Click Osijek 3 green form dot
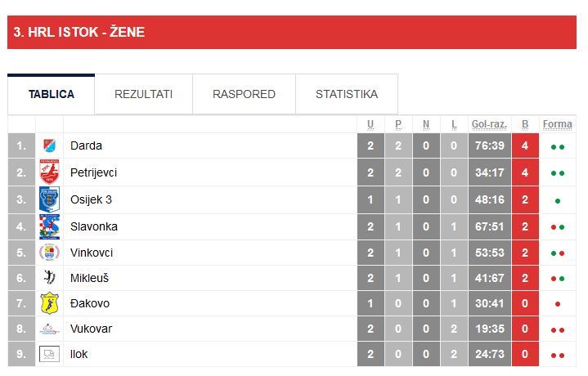This screenshot has height=376, width=588. (x=558, y=200)
